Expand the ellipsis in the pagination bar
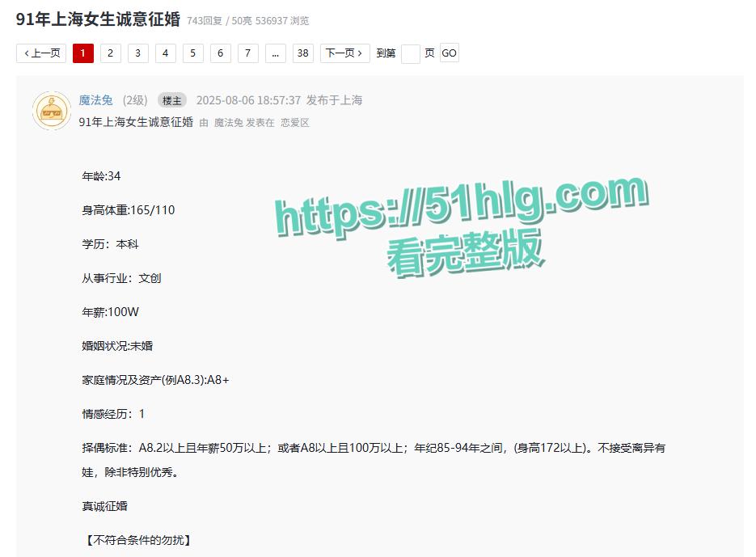Image resolution: width=756 pixels, height=557 pixels. [x=275, y=53]
